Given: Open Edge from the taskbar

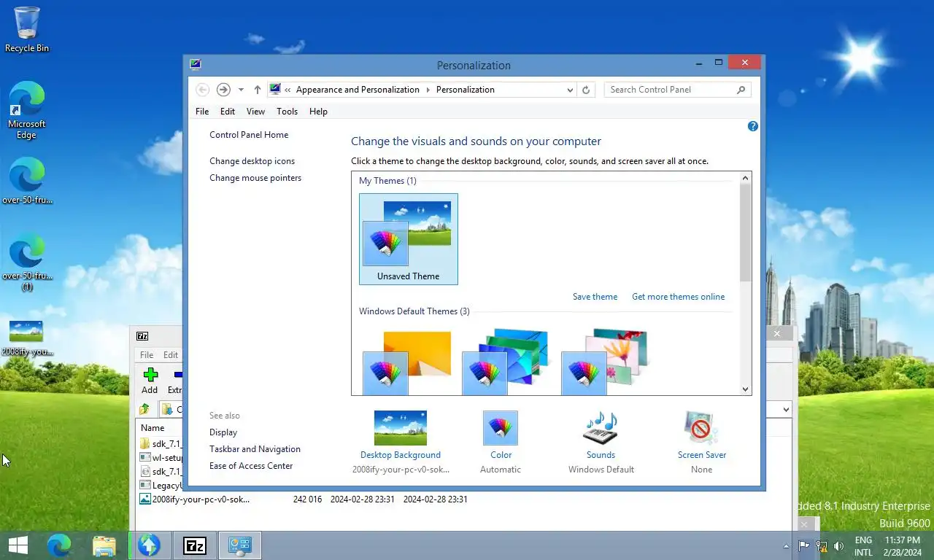Looking at the screenshot, I should (x=59, y=545).
